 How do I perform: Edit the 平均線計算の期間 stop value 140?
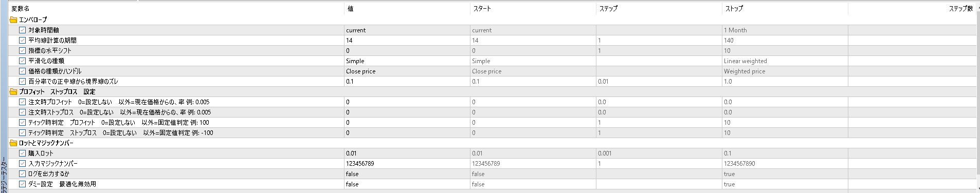pyautogui.click(x=785, y=41)
